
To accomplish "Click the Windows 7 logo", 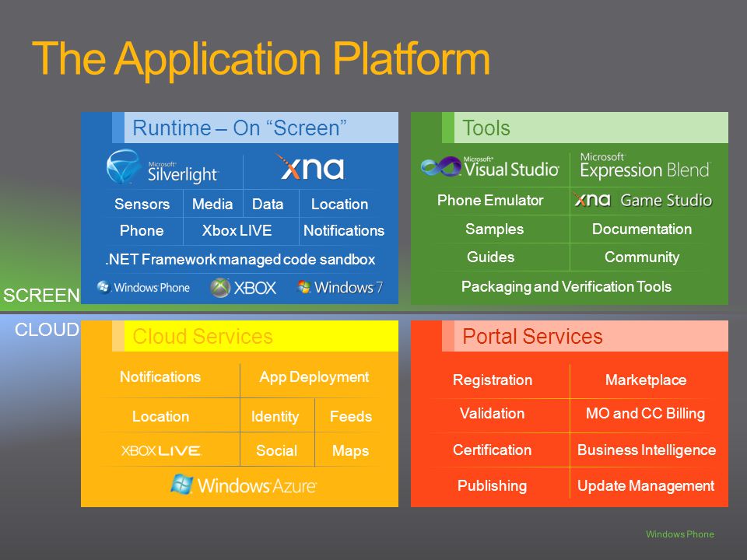I will click(340, 287).
